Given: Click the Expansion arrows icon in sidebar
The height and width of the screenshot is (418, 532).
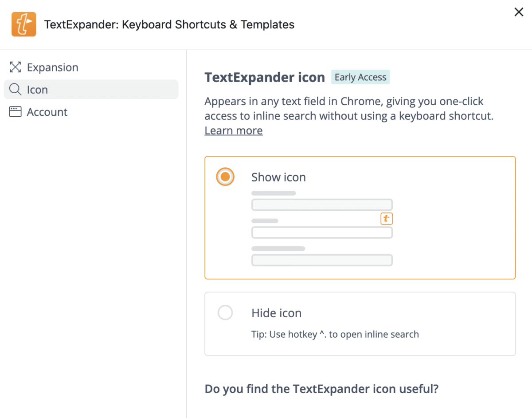Looking at the screenshot, I should point(16,67).
